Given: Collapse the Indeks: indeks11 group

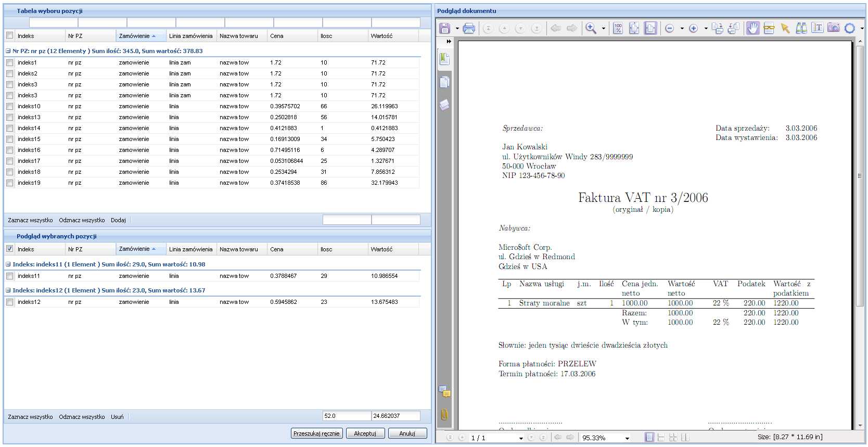Looking at the screenshot, I should click(x=8, y=264).
